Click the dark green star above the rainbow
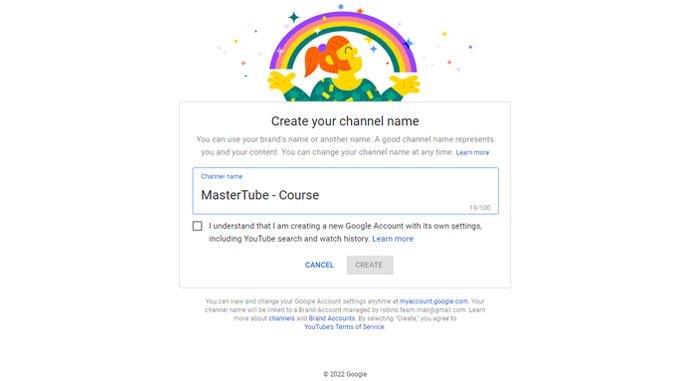 click(294, 17)
